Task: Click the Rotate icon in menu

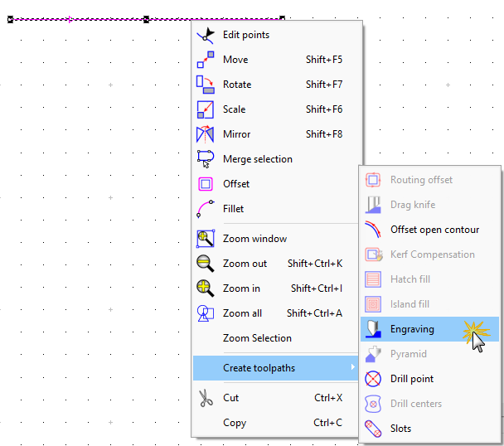Action: [x=205, y=85]
